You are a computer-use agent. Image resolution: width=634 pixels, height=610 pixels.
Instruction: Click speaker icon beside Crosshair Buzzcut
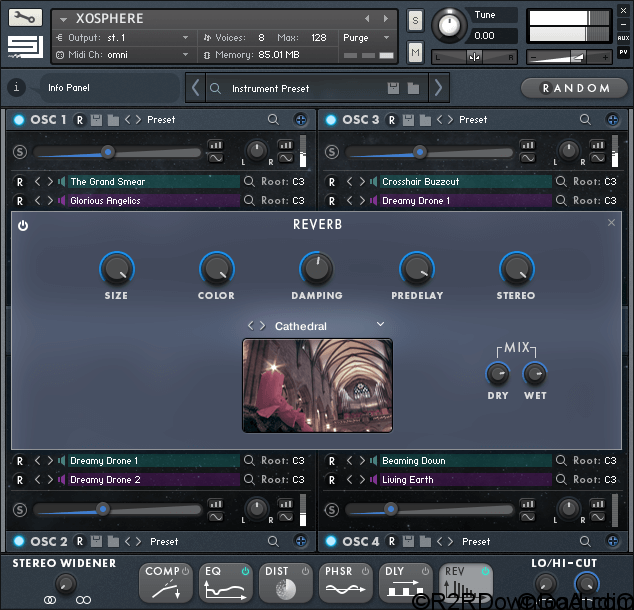click(373, 182)
